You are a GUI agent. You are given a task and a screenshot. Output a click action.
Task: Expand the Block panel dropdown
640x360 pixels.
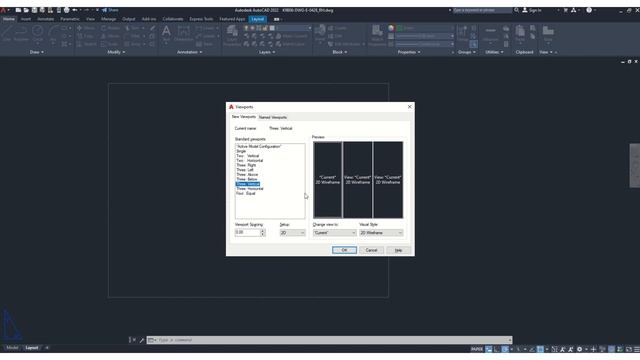click(340, 52)
